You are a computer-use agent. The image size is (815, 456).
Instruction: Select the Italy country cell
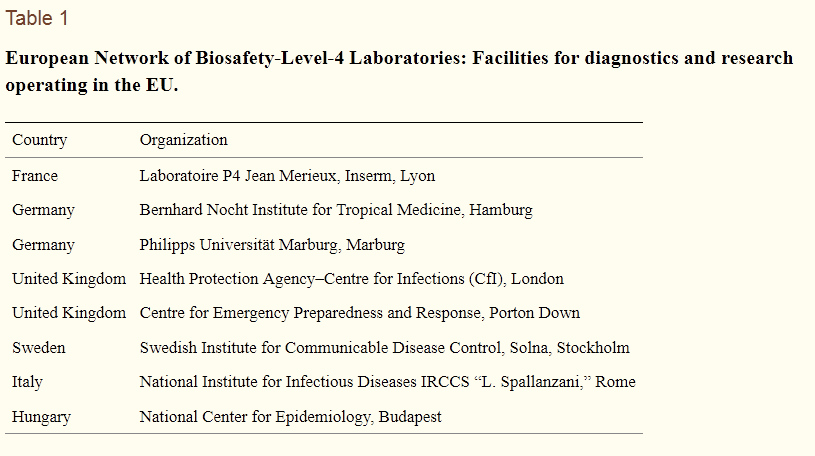pos(28,382)
